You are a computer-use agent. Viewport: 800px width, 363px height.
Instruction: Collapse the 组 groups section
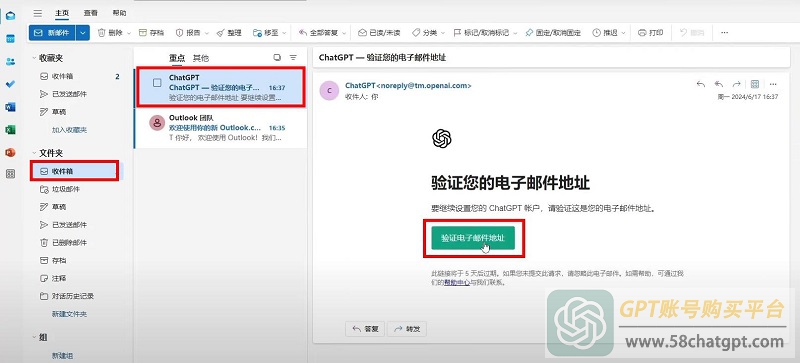34,337
